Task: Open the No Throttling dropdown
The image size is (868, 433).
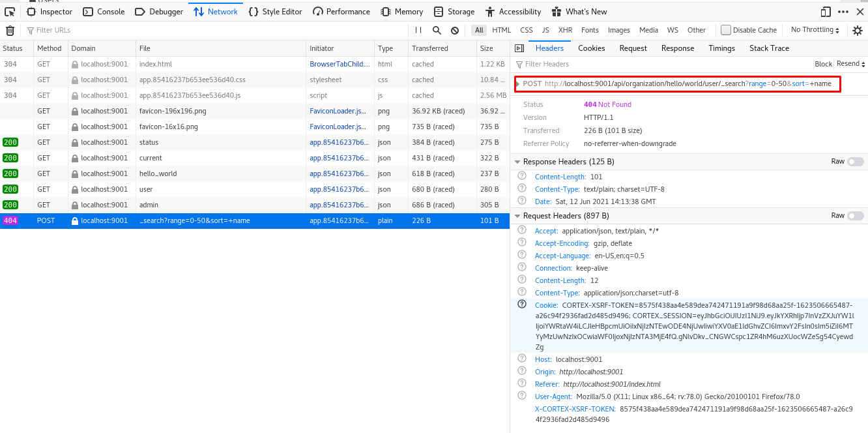Action: tap(816, 30)
